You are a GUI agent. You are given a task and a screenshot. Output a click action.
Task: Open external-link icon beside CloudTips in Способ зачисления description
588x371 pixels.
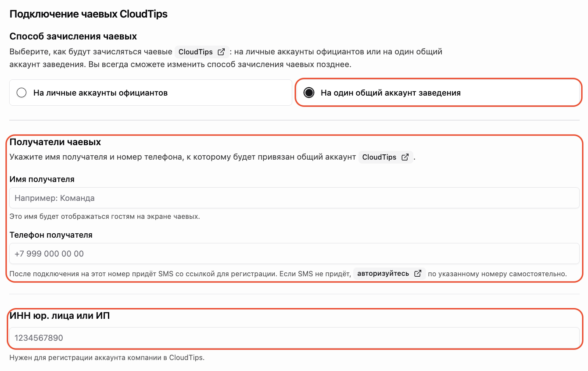[221, 52]
